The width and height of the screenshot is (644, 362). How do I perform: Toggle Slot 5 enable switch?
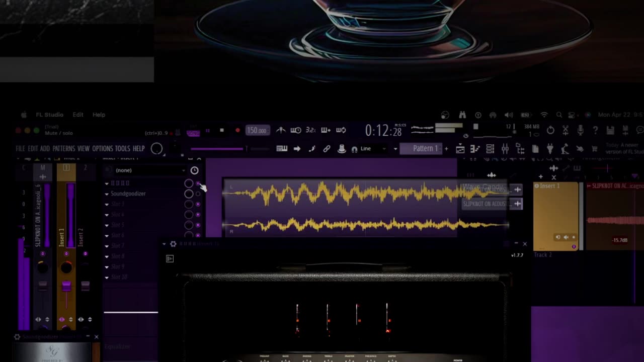click(x=198, y=225)
